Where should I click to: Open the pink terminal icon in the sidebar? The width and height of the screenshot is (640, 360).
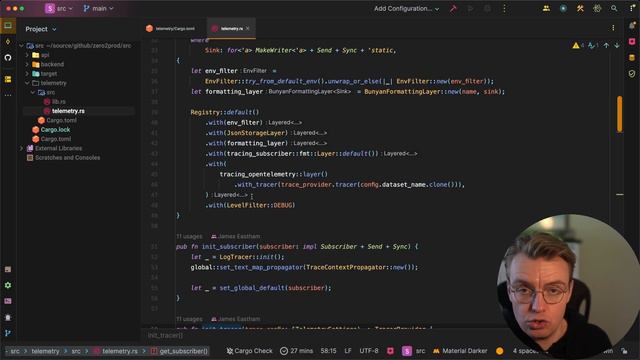[8, 301]
